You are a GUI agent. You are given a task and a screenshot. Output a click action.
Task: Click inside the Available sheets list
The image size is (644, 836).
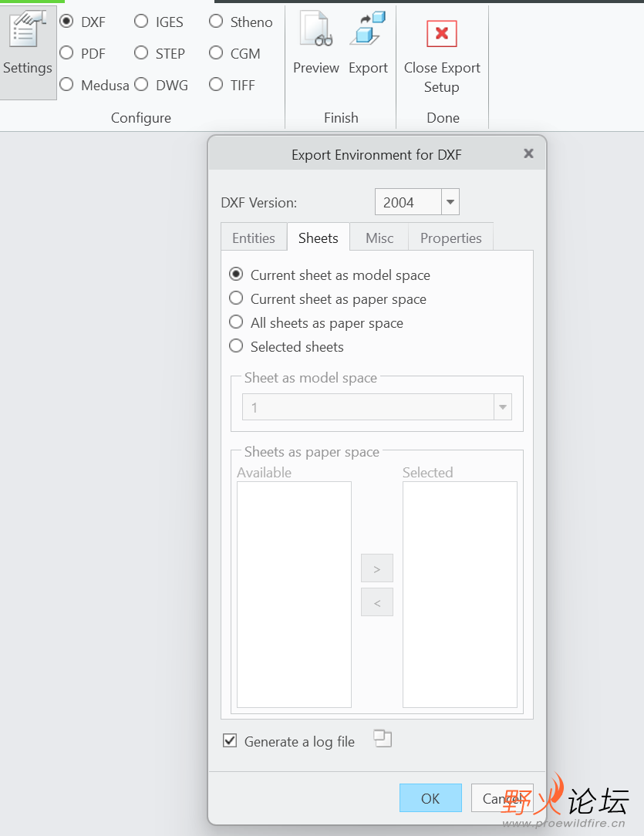click(x=294, y=594)
